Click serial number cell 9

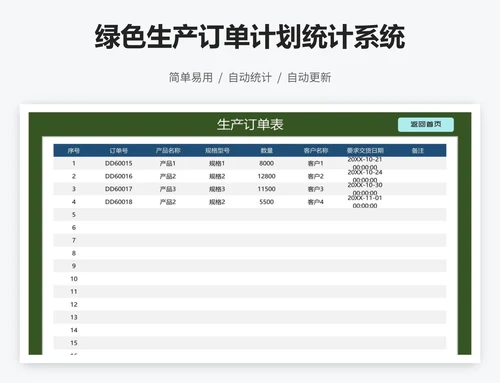[74, 266]
